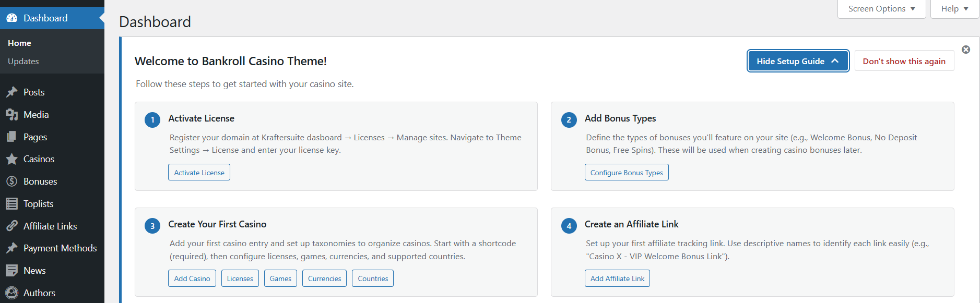980x303 pixels.
Task: Open the Bonuses menu
Action: pyautogui.click(x=52, y=181)
